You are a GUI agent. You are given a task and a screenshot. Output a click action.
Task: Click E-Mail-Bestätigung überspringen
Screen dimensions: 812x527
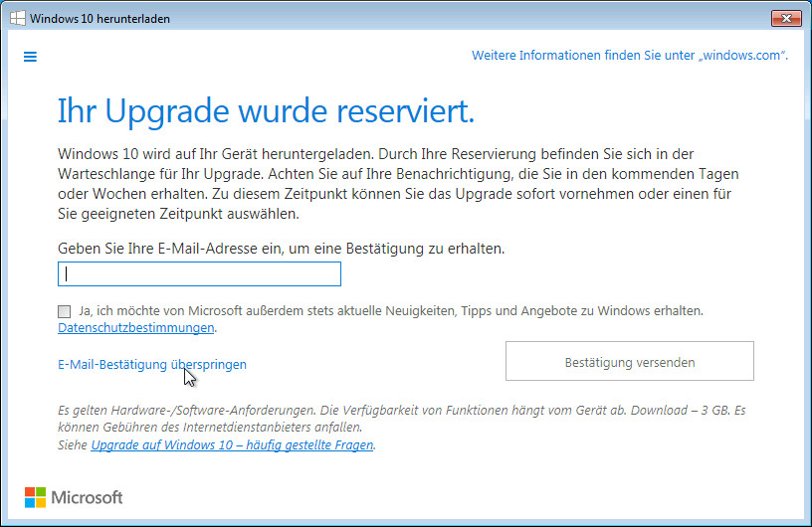[x=152, y=365]
